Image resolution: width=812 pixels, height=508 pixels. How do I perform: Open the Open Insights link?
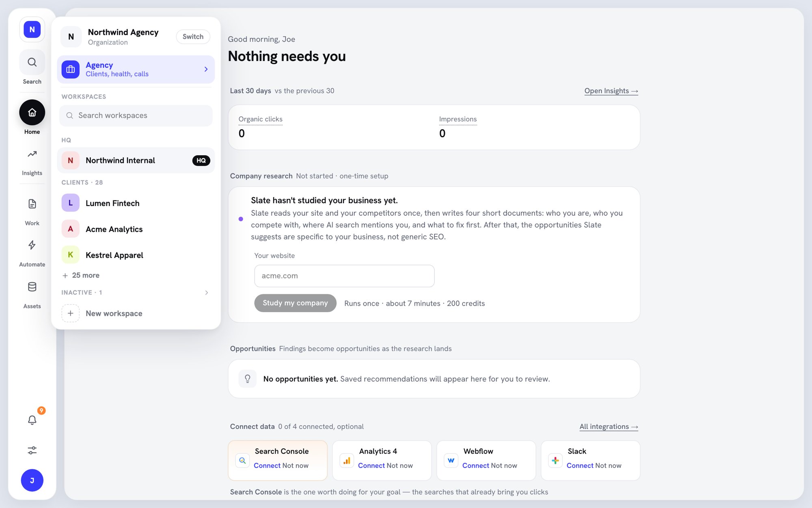(x=611, y=91)
